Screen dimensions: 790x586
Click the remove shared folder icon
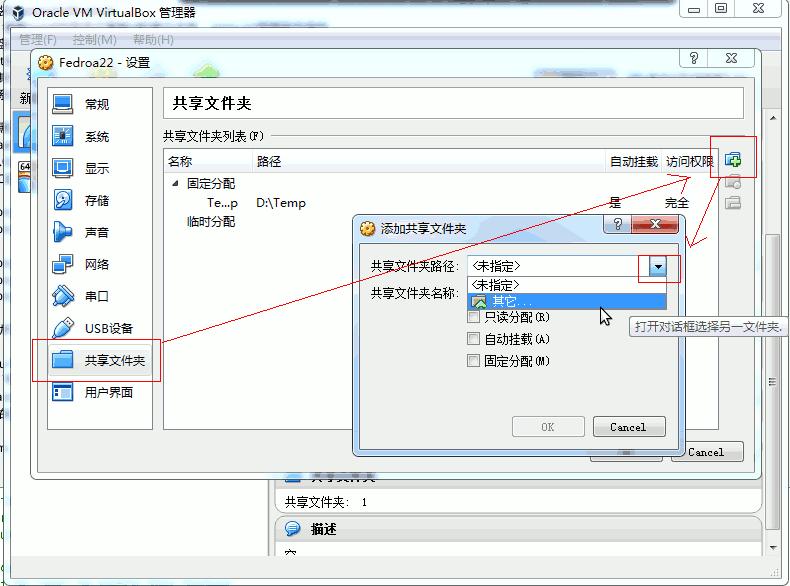tap(733, 203)
